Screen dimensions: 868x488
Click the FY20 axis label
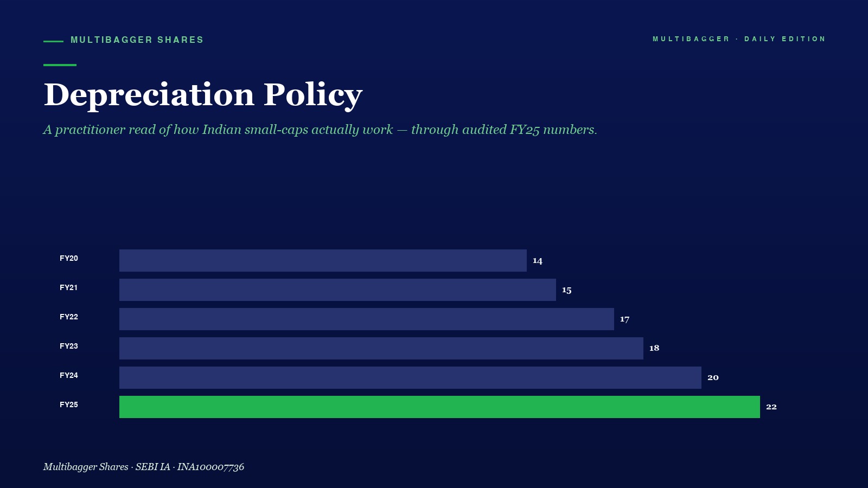click(69, 258)
